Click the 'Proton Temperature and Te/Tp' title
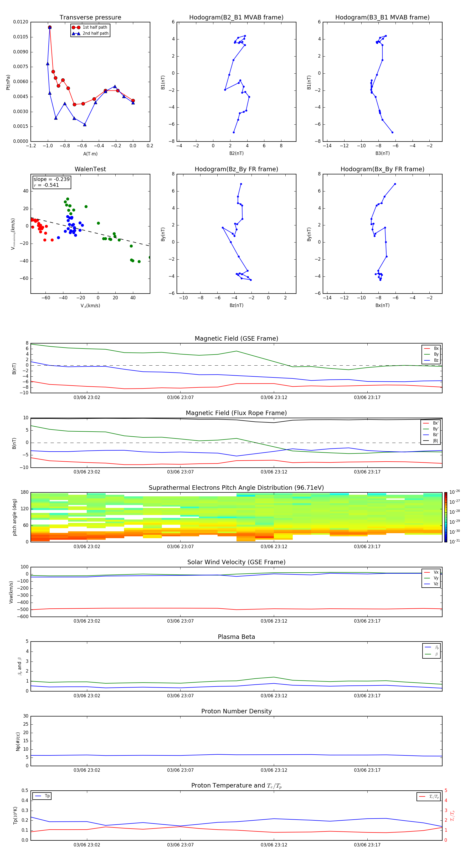473x868 pixels. (236, 785)
